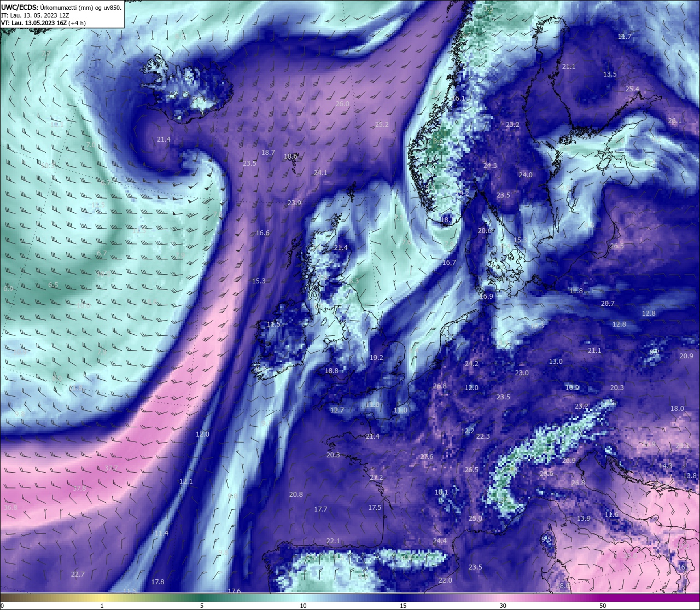Click the '17.7' value in the Bay of Biscay
This screenshot has width=700, height=610.
[320, 509]
